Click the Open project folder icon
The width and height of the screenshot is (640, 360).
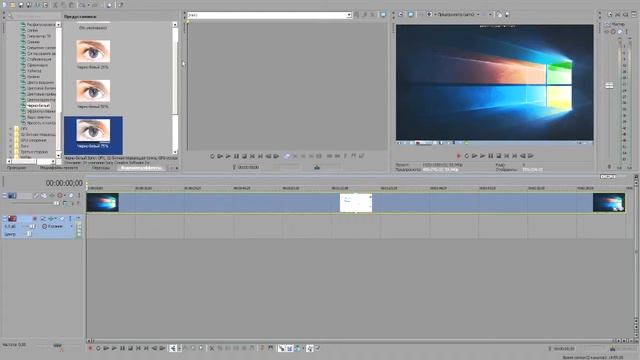tap(13, 5)
